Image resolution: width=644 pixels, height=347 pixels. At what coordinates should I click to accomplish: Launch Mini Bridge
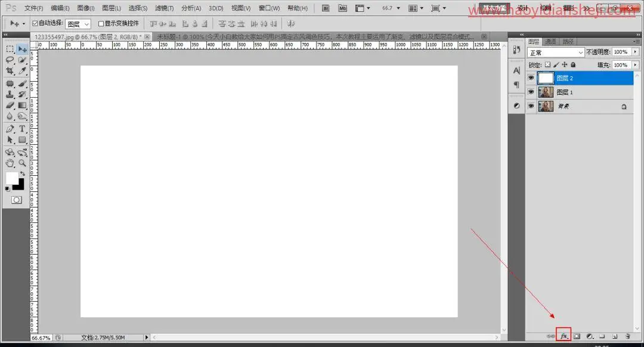click(x=342, y=8)
